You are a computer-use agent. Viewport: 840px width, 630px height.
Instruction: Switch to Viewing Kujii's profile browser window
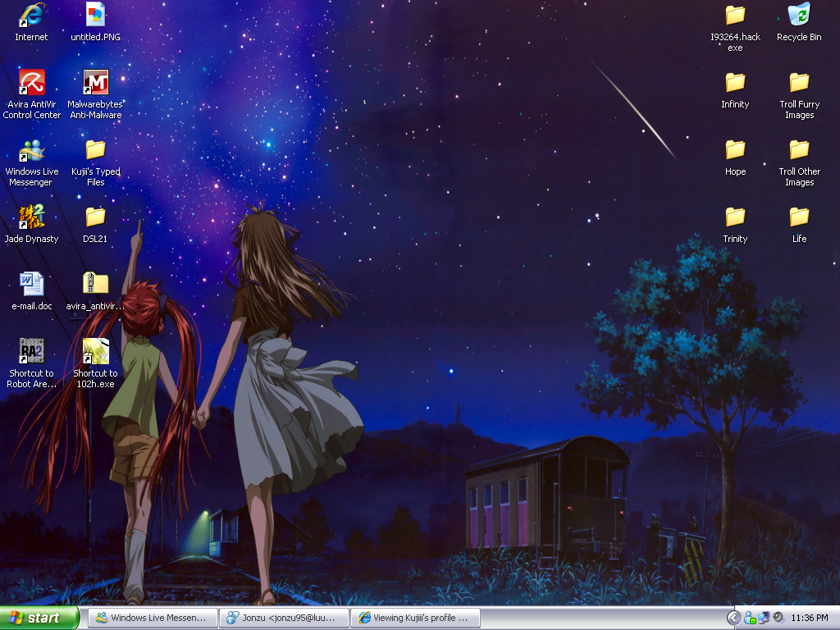415,618
